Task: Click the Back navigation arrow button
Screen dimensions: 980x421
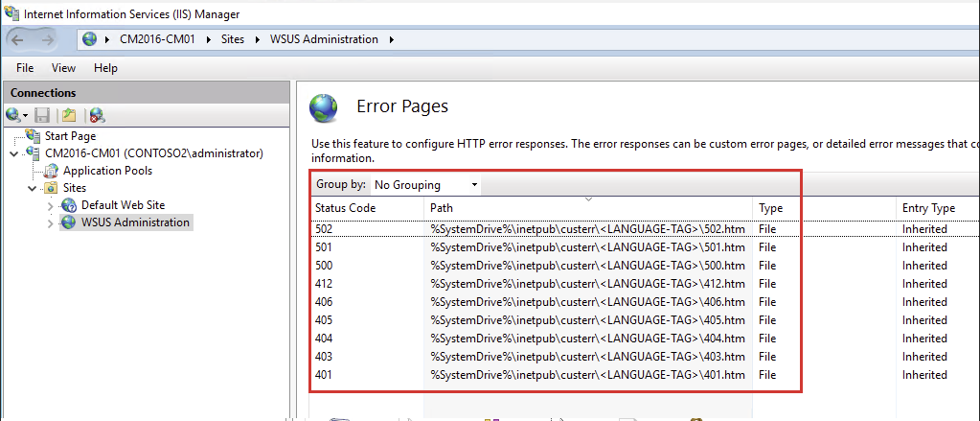Action: coord(17,39)
